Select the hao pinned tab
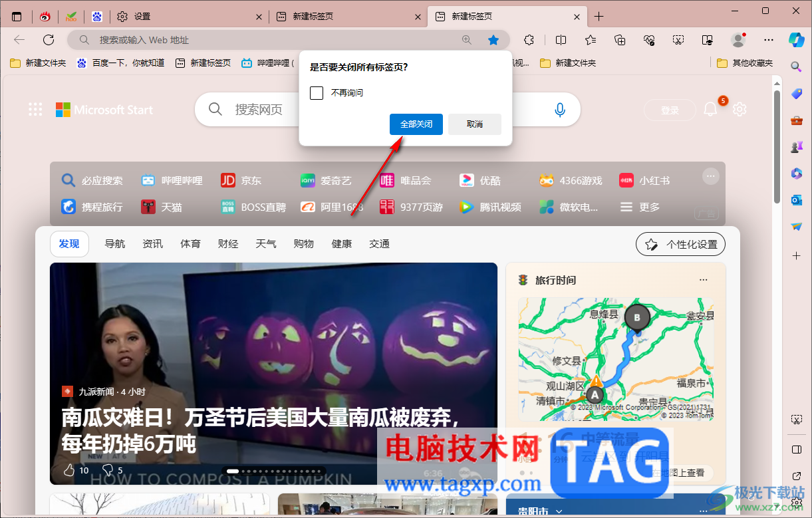This screenshot has height=518, width=812. pyautogui.click(x=71, y=17)
